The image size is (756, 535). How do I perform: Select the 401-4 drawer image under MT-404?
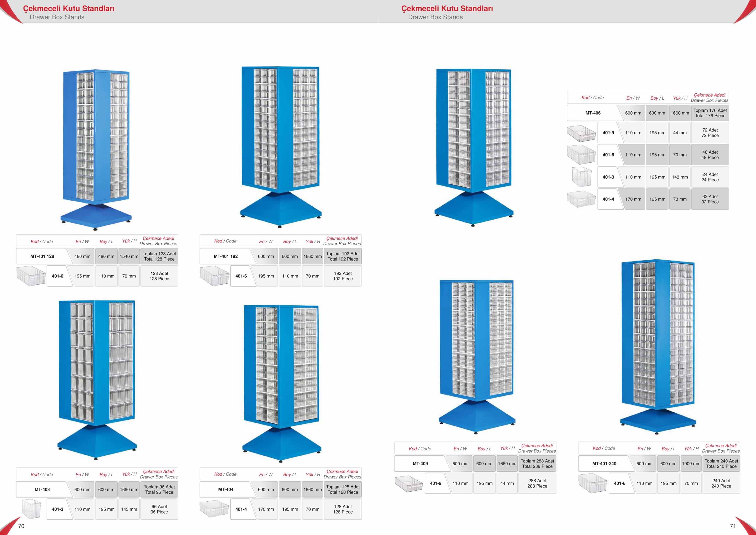214,509
